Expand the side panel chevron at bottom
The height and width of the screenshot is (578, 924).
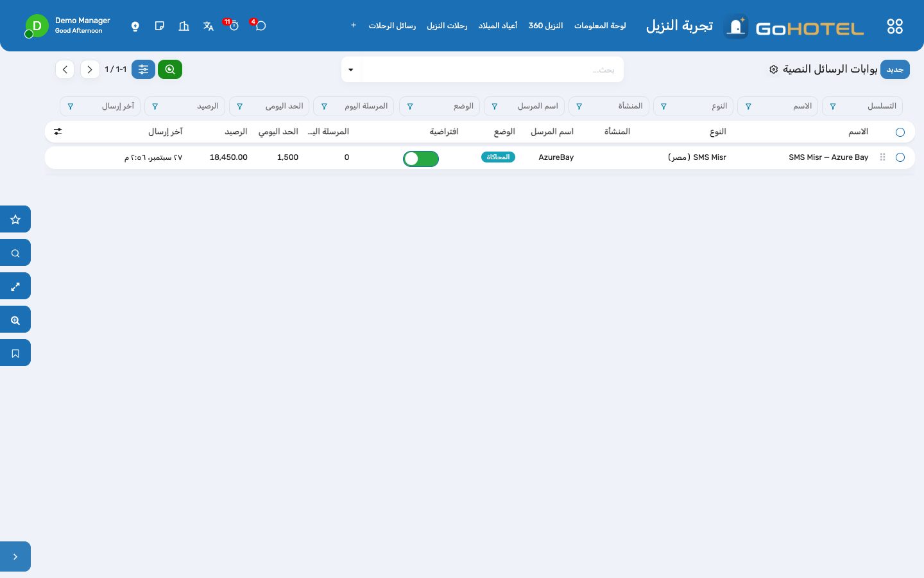pos(15,557)
